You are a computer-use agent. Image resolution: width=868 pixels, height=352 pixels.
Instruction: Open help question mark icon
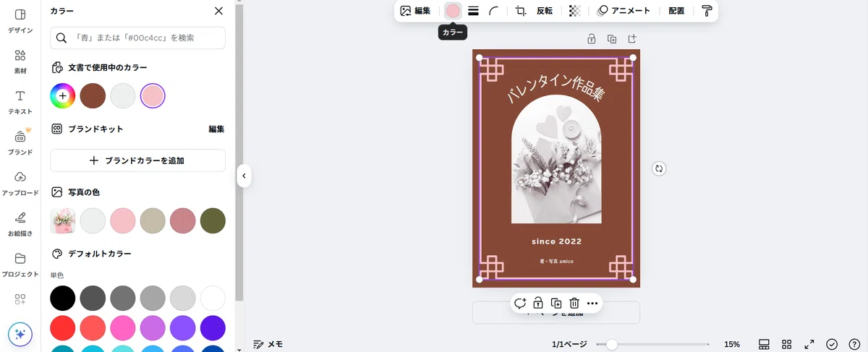[854, 344]
